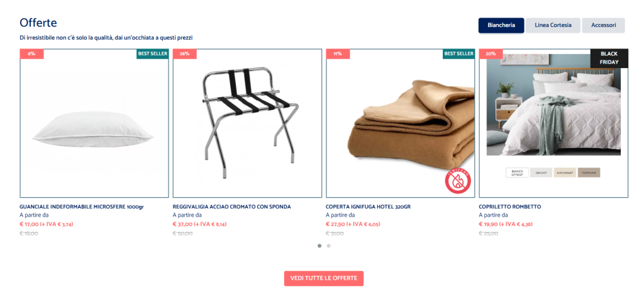Click the 11% discount badge on blanket
Viewport: 644px width, 301px height.
tap(338, 54)
